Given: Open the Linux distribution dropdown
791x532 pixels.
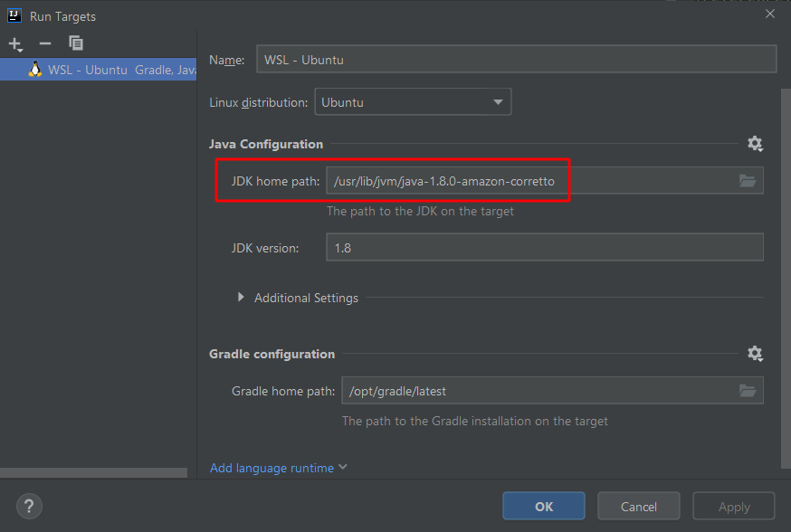Looking at the screenshot, I should click(413, 102).
